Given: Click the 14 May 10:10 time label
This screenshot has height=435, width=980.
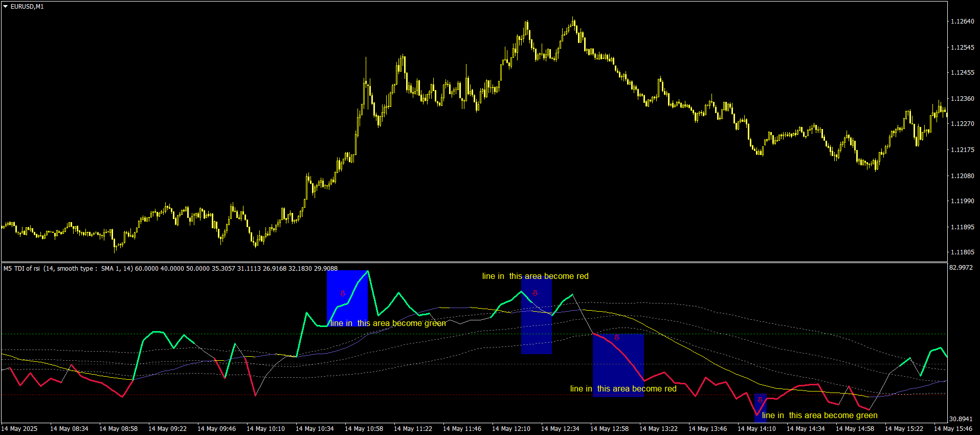Looking at the screenshot, I should click(x=265, y=429).
